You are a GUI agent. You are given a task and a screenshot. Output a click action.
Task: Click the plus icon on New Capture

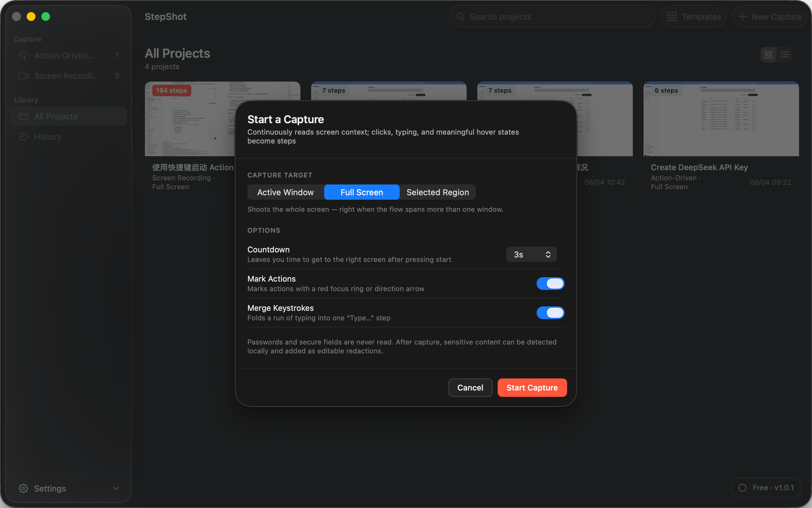[x=742, y=17]
